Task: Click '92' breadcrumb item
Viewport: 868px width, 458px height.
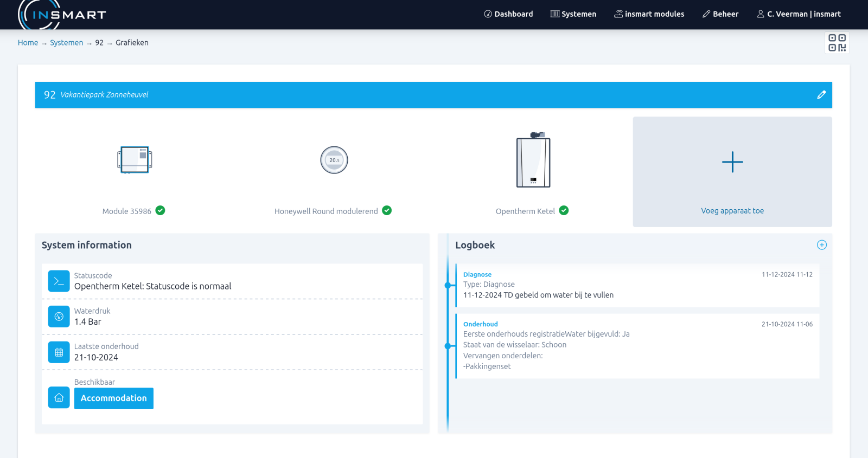Action: [99, 43]
